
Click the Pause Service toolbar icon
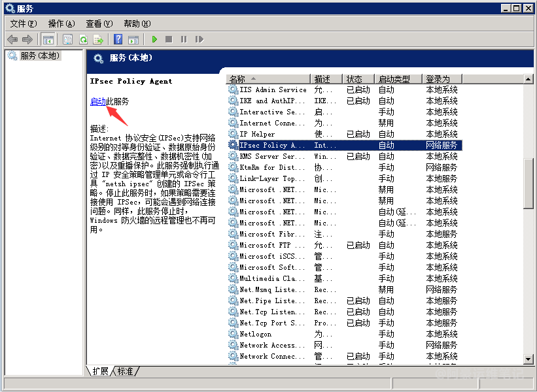pos(184,39)
